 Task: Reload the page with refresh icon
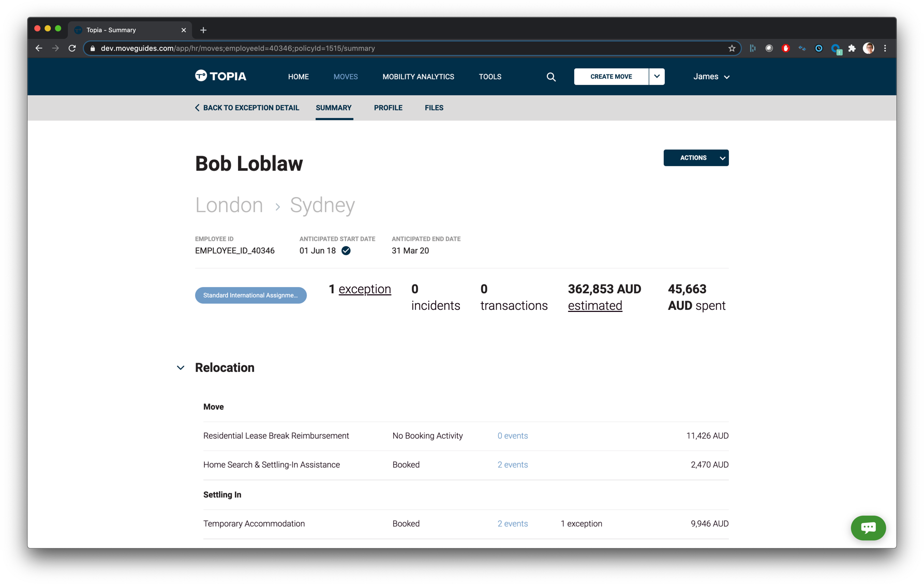coord(72,48)
